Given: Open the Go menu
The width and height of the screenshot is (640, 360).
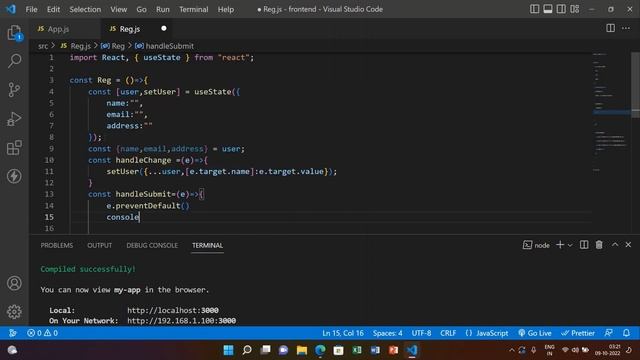Looking at the screenshot, I should [x=141, y=9].
